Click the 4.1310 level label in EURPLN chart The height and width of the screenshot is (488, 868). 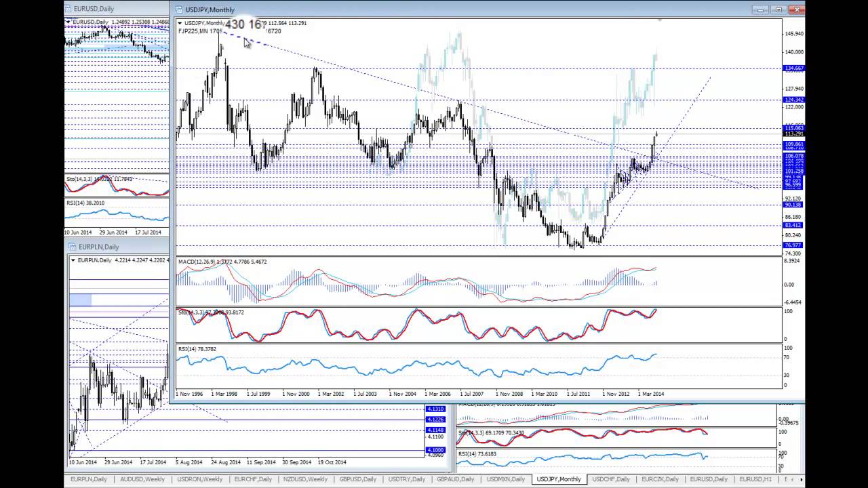(435, 409)
